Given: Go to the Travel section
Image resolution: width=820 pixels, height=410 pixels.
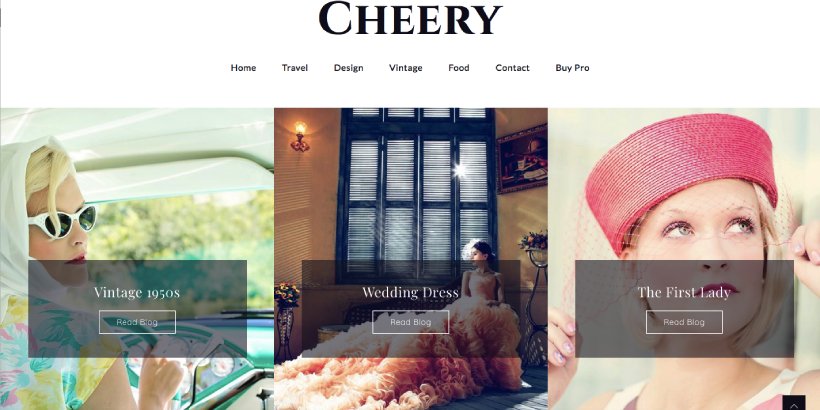Looking at the screenshot, I should coord(295,67).
